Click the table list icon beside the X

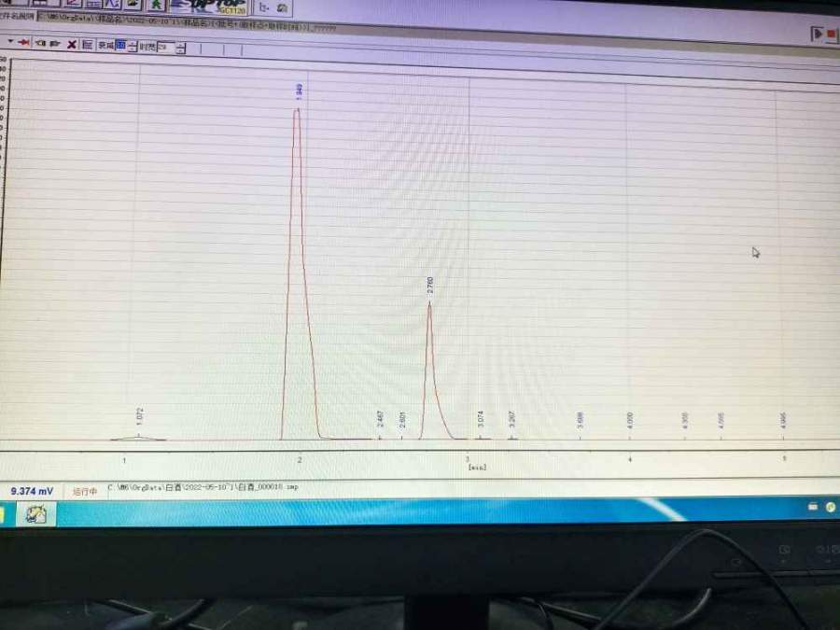88,45
